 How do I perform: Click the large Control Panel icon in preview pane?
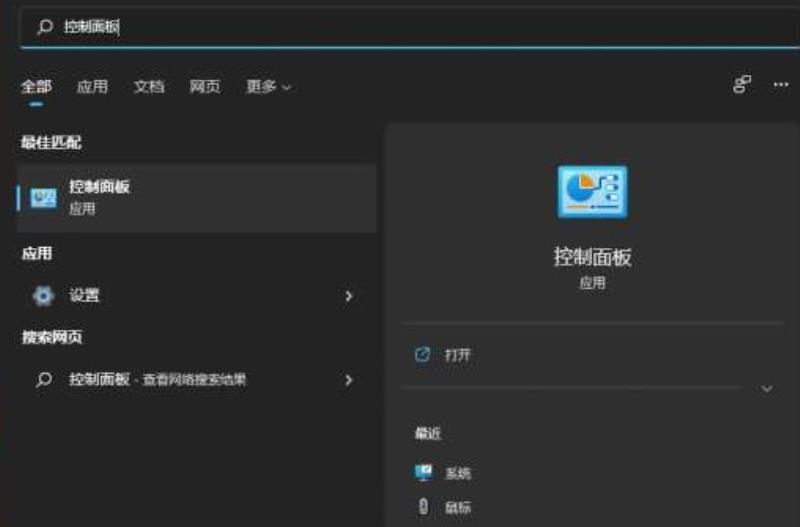592,192
